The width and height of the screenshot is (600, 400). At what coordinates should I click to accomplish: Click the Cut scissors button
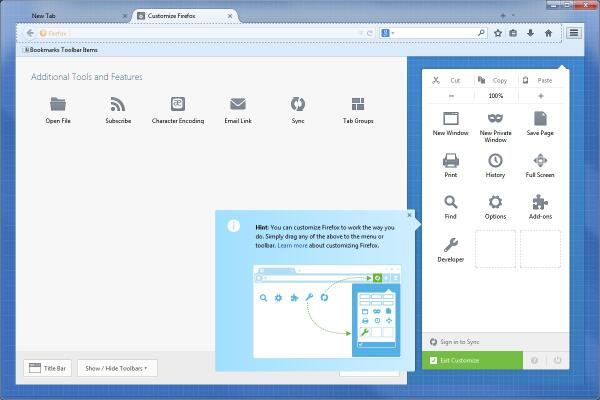point(451,80)
